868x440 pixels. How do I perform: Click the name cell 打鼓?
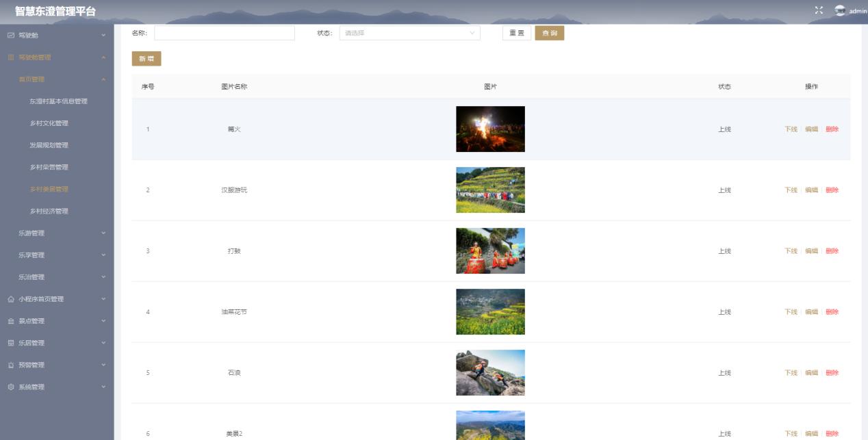tap(234, 251)
